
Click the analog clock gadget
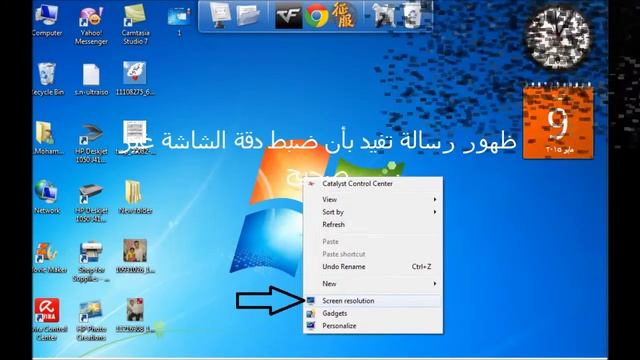(x=558, y=38)
